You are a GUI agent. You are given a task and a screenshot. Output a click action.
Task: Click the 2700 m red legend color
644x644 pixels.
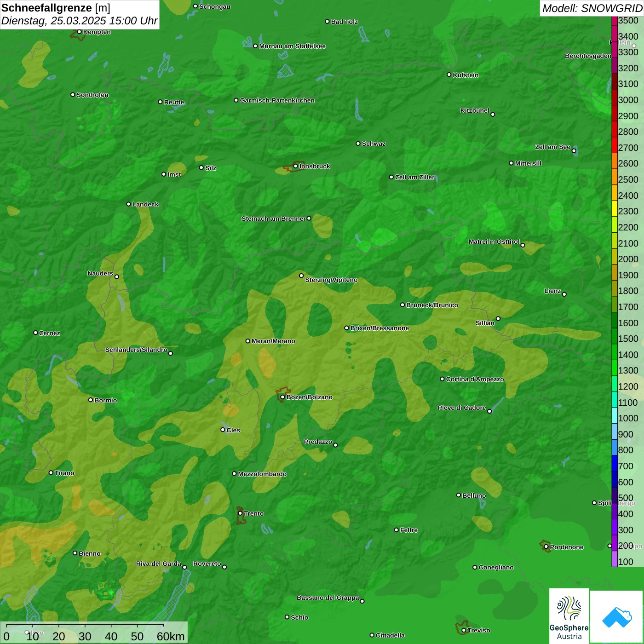[x=615, y=145]
